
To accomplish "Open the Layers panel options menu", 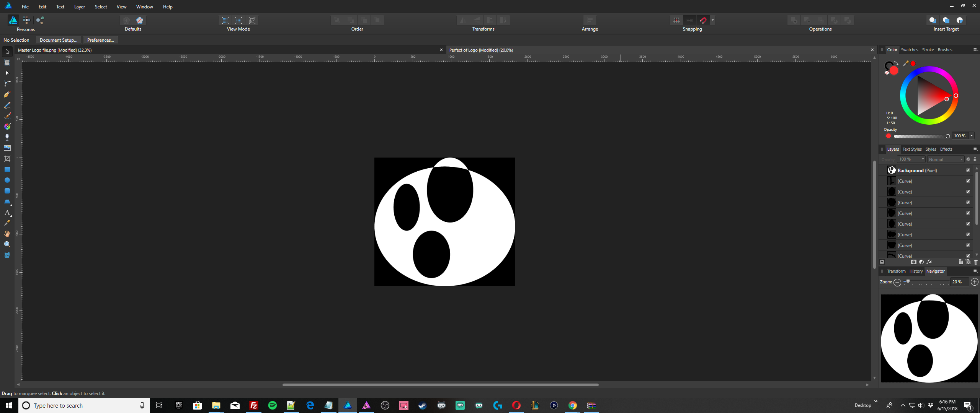I will click(x=975, y=149).
